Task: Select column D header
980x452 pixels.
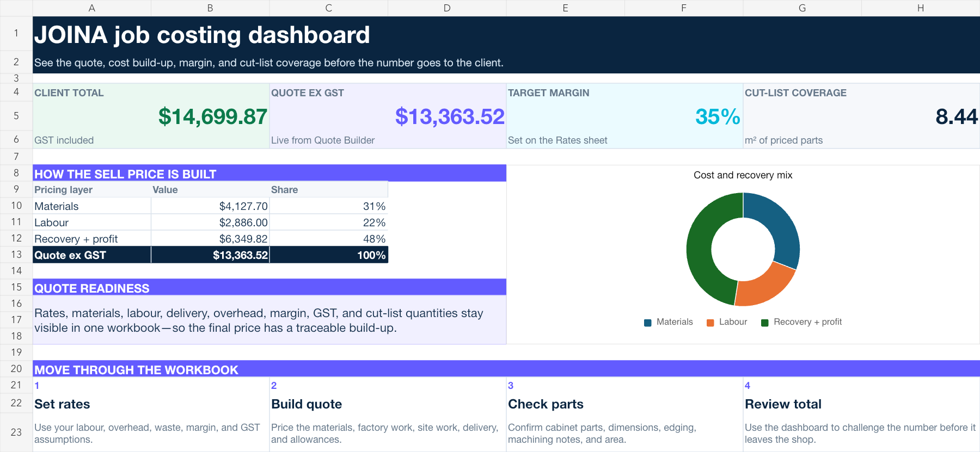Action: click(447, 8)
